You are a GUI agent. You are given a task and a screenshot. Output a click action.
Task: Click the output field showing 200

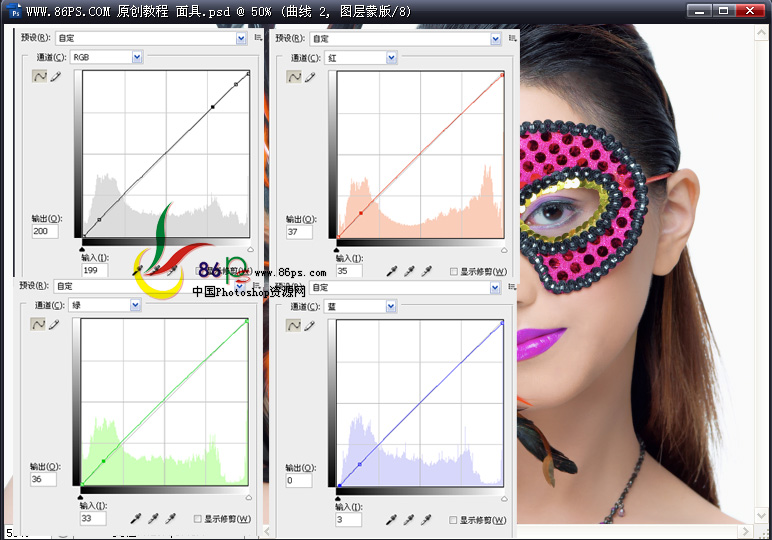tap(45, 231)
